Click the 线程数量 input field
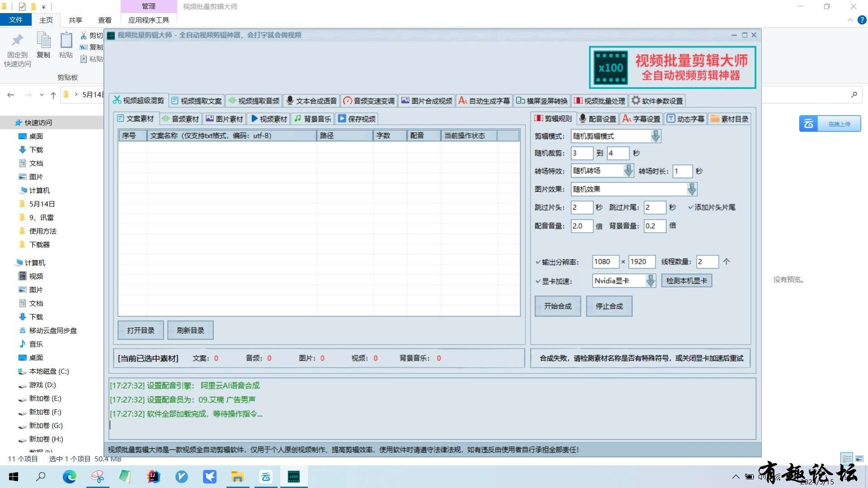 (707, 262)
